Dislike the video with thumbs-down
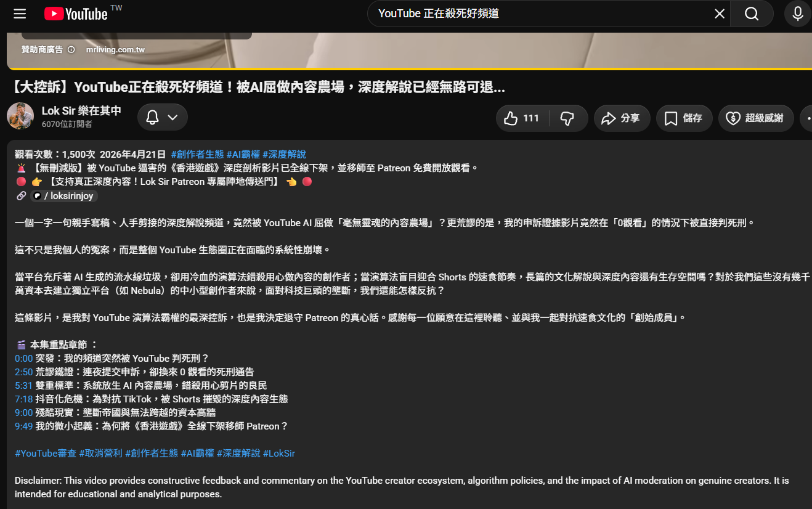The image size is (812, 509). [567, 118]
